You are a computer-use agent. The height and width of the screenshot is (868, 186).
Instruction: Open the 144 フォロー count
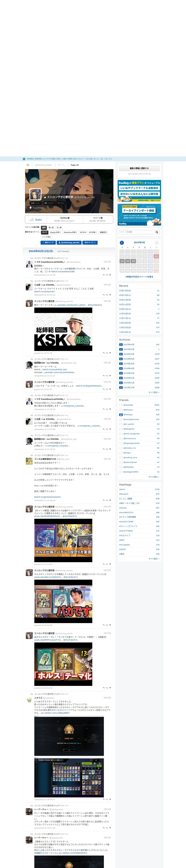tap(35, 203)
